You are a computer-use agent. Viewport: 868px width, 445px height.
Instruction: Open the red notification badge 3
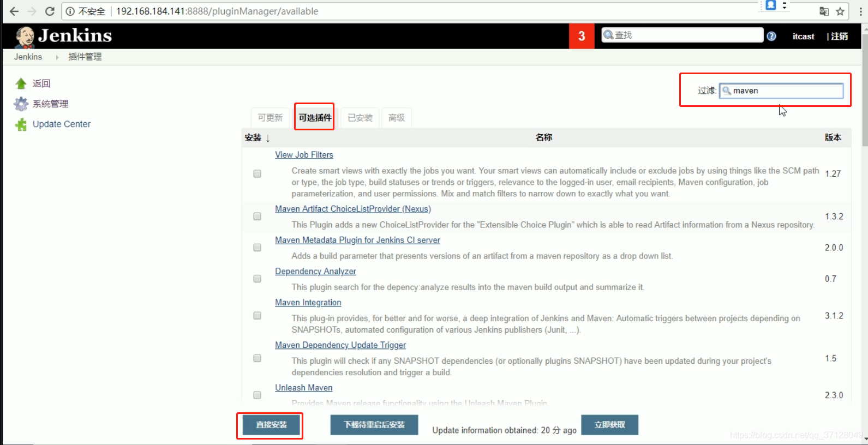pos(582,36)
